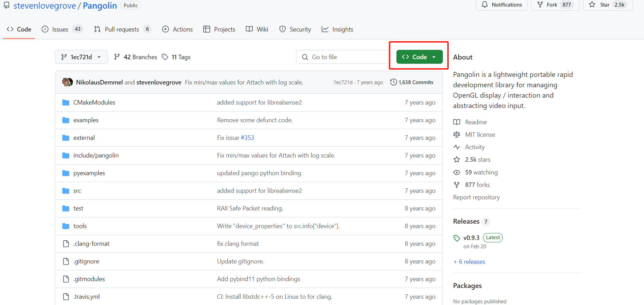Click the tag icon next to 11 Tags
644x305 pixels.
point(165,57)
